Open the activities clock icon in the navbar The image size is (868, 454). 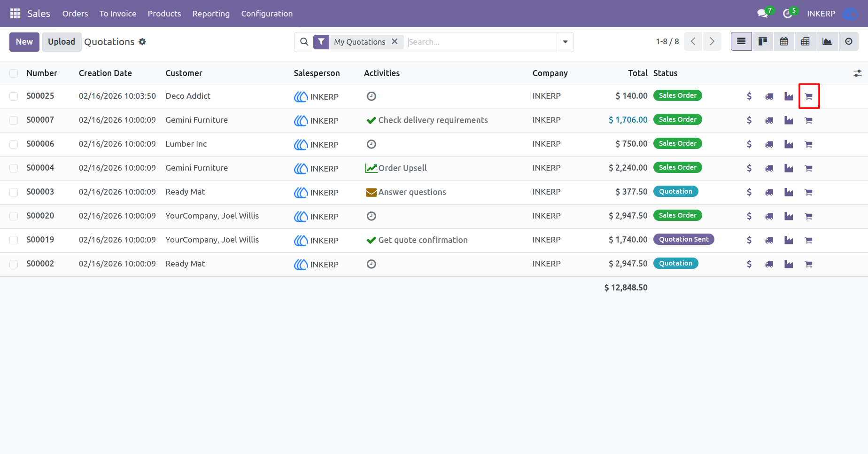coord(788,14)
